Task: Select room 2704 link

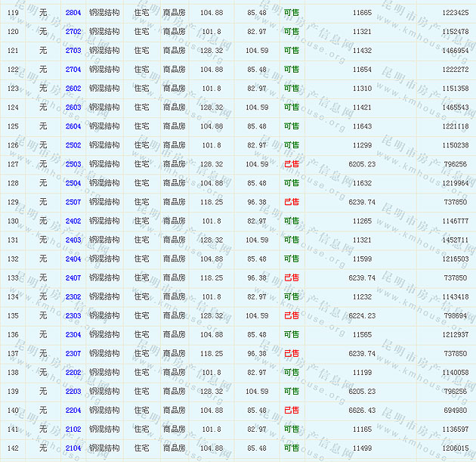Action: pyautogui.click(x=73, y=70)
